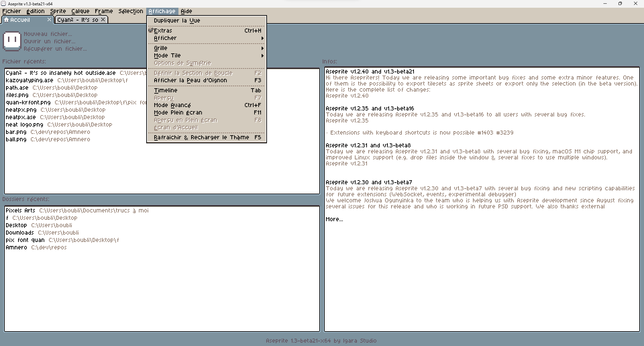Open the Fichier menu
Image resolution: width=644 pixels, height=346 pixels.
click(11, 11)
